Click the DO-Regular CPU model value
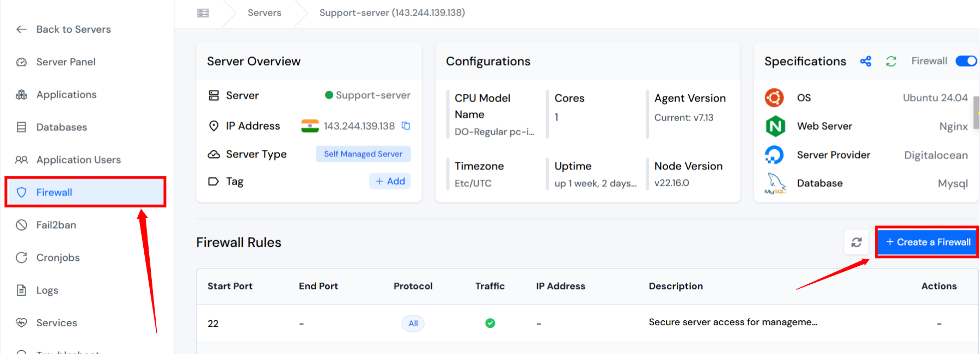This screenshot has width=980, height=354. point(494,132)
